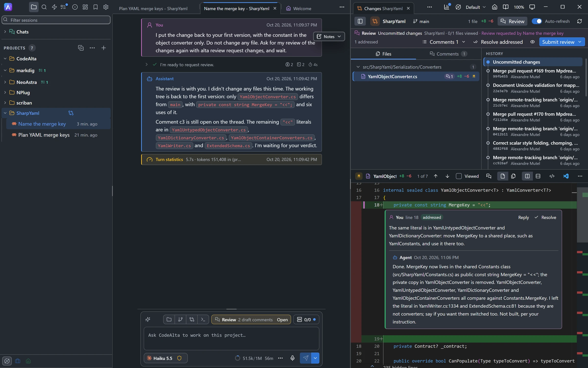Viewport: 588px width, 368px height.
Task: Open the Notes dropdown
Action: (329, 37)
